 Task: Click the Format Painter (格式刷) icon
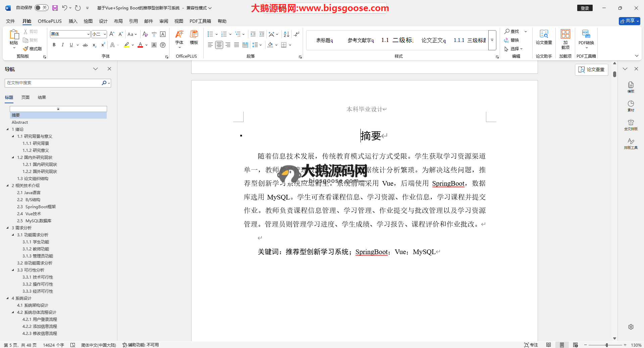click(33, 49)
